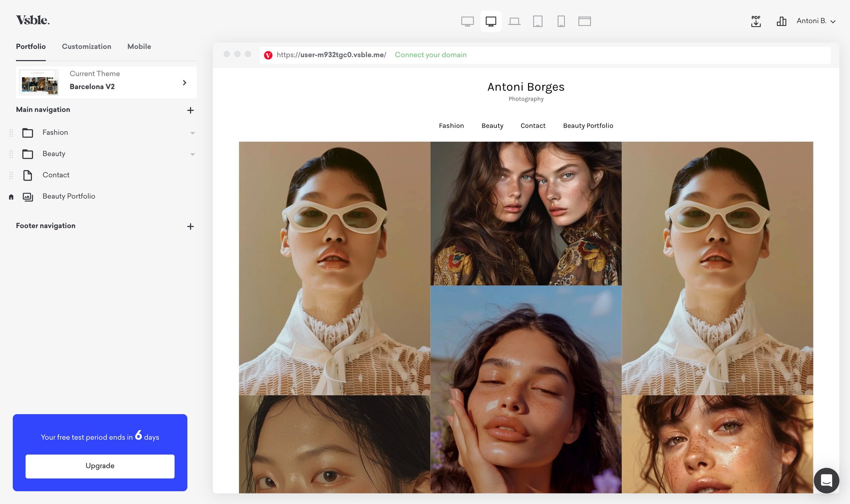Select Beauty Portfolio gallery in sidebar
Screen dimensions: 850x504
[x=69, y=196]
